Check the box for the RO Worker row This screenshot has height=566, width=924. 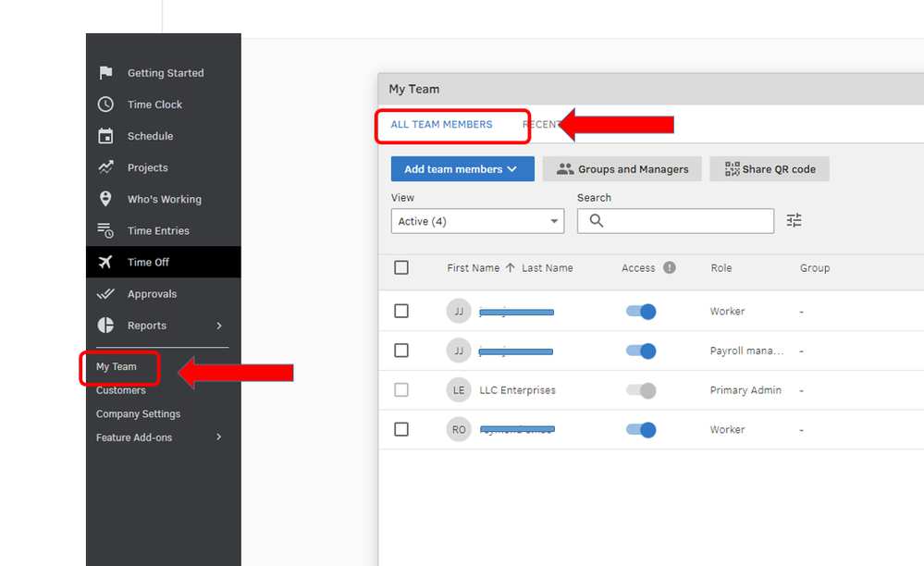coord(401,429)
